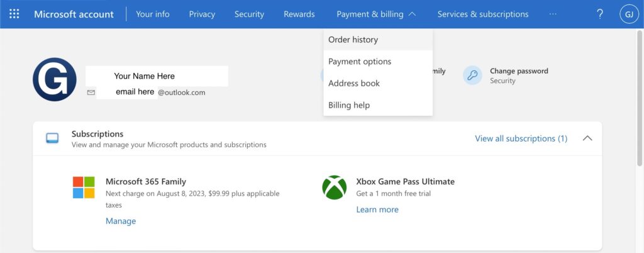Select Order history from the dropdown
Screen dimensions: 644x253
378,40
